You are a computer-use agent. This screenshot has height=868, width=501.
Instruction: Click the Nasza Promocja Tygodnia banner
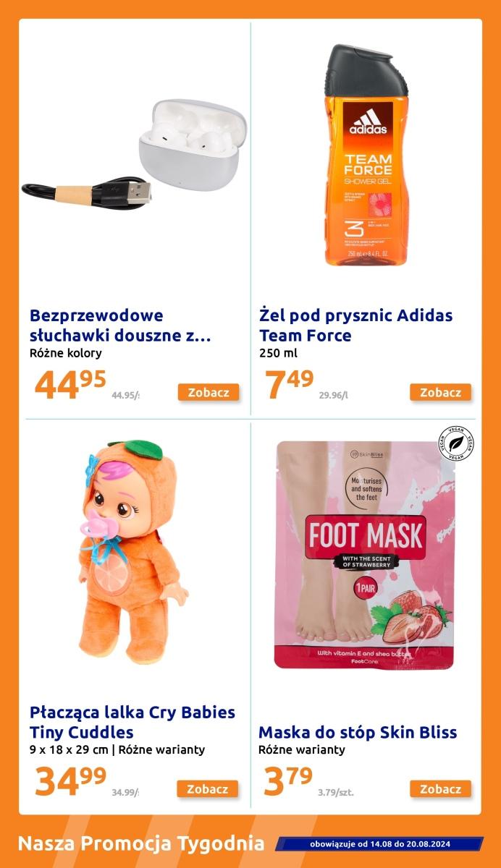click(x=141, y=843)
